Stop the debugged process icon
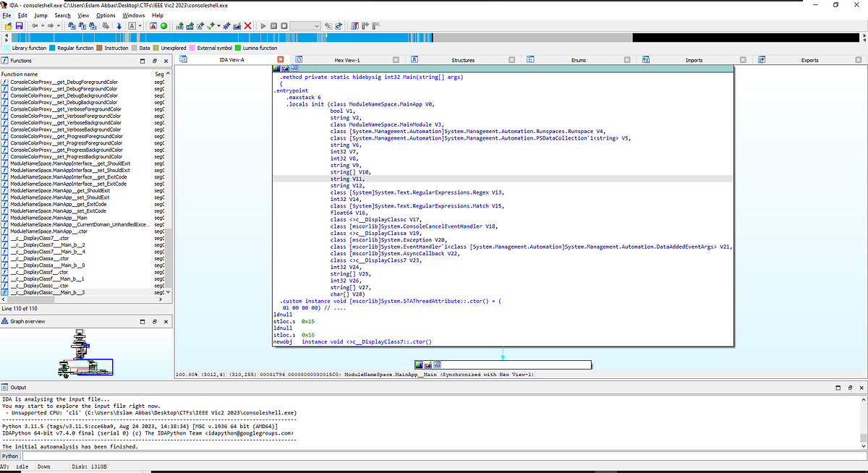Viewport: 868px width, 473px height. [x=283, y=26]
